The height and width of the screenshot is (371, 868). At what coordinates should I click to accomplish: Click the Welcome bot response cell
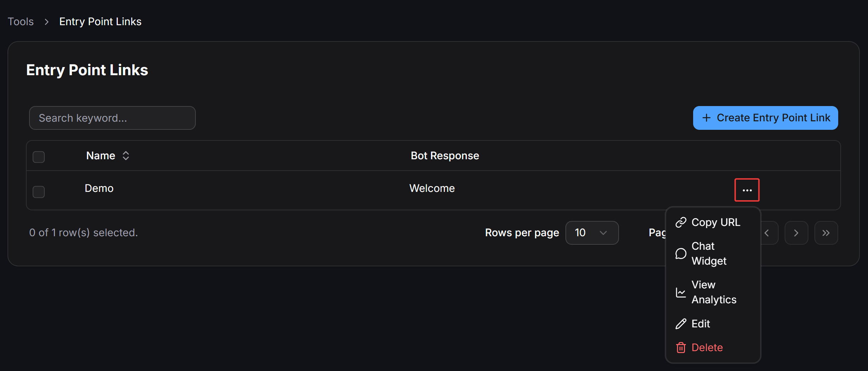432,188
